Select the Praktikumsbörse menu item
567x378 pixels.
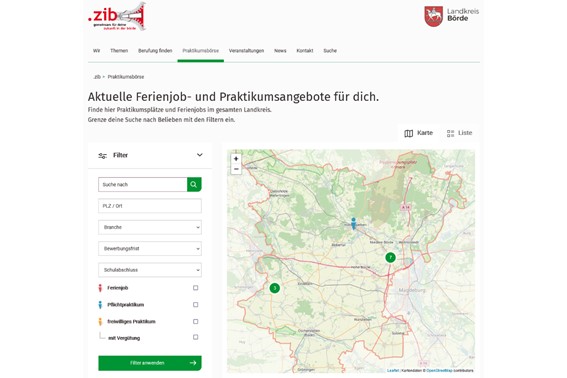[x=201, y=51]
